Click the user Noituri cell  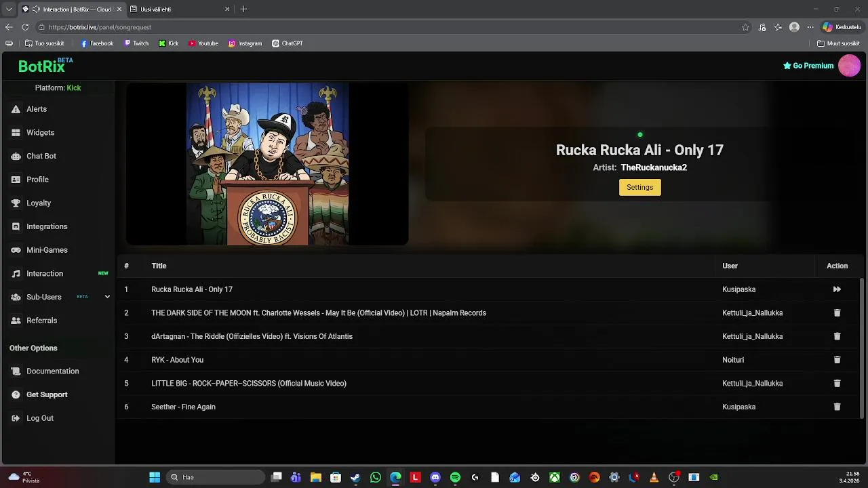tap(733, 360)
